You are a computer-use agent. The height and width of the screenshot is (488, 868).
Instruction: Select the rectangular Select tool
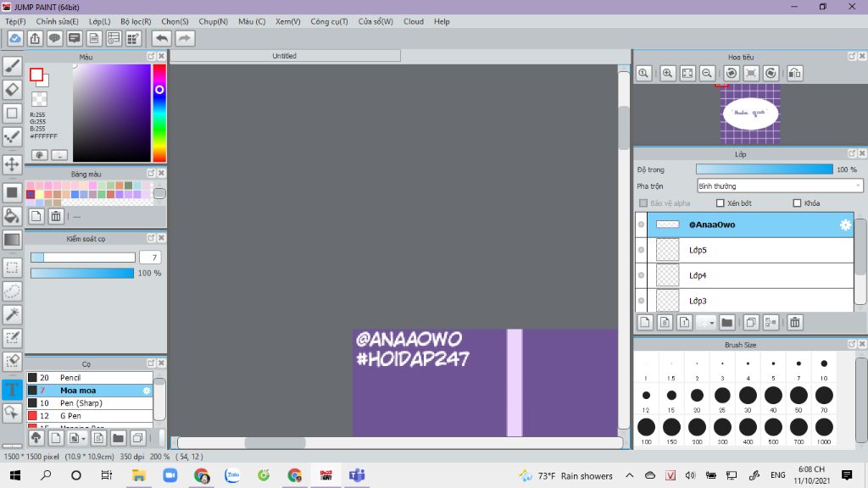point(12,267)
